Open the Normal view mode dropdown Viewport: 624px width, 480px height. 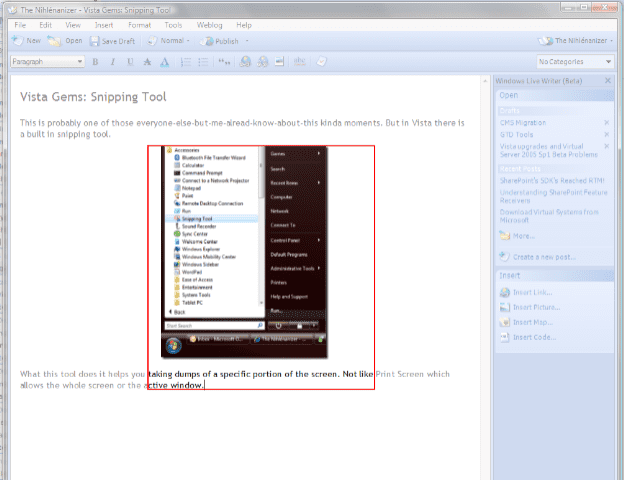tap(169, 41)
